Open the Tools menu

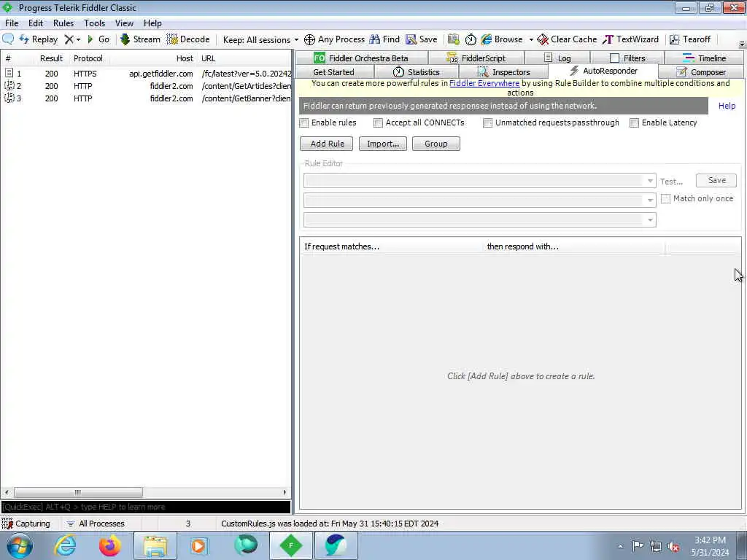click(x=94, y=23)
